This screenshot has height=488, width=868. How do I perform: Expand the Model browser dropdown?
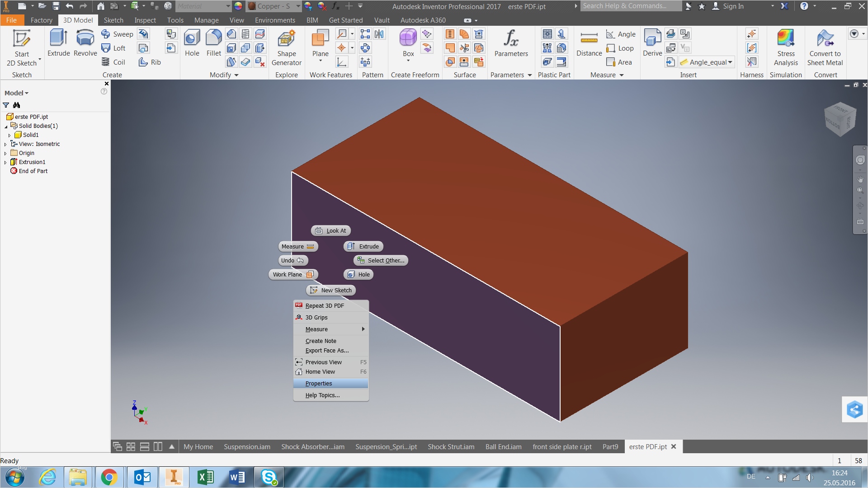pos(17,93)
